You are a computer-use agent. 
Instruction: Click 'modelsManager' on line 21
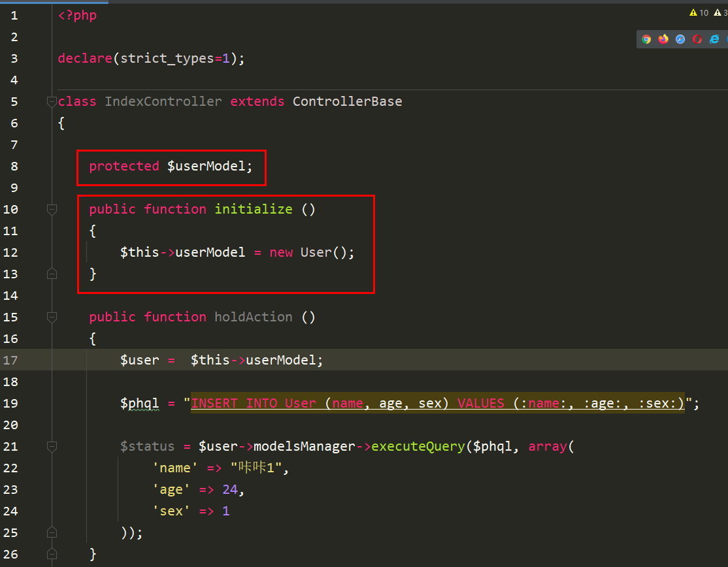coord(304,446)
